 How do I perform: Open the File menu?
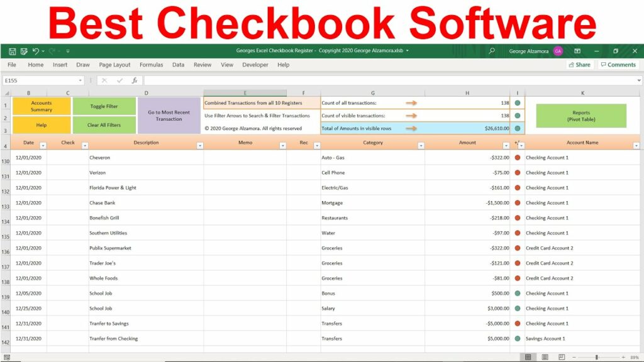[12, 65]
